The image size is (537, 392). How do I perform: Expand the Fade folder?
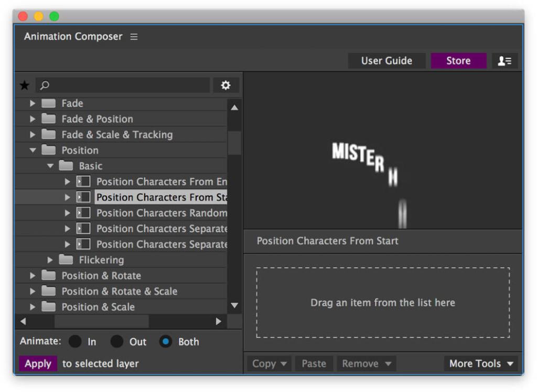[33, 103]
